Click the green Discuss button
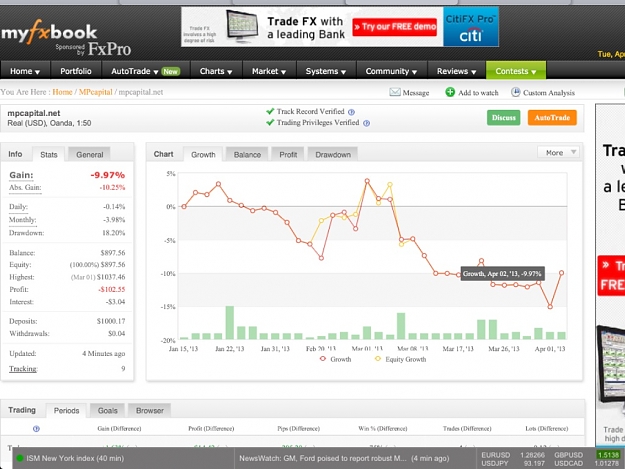The image size is (625, 469). (x=503, y=118)
